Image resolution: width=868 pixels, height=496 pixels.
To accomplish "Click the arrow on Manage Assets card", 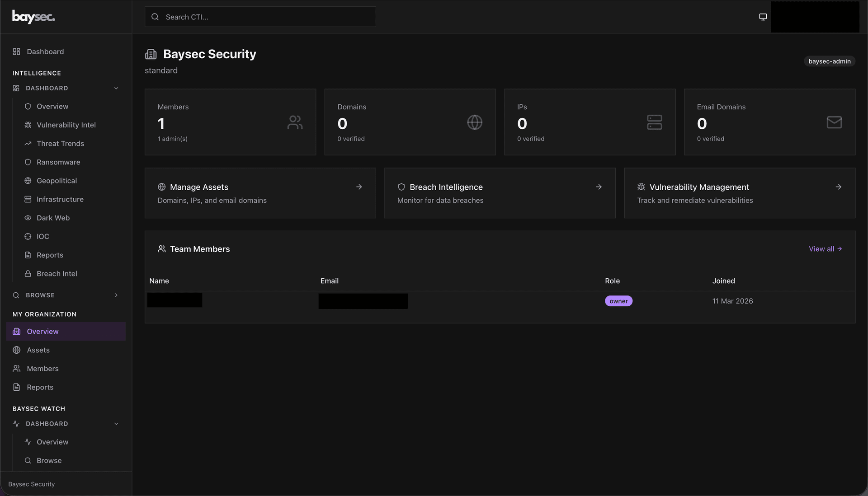I will [359, 187].
